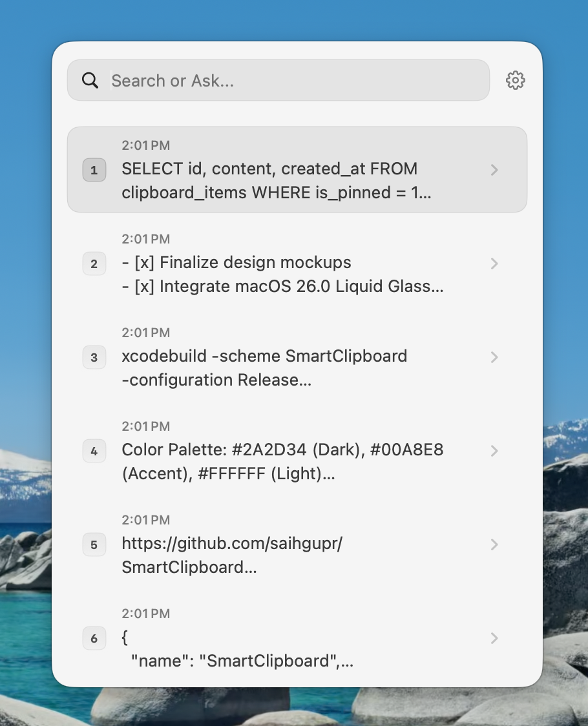Expand the github.com/saihgupr clip chevron
The width and height of the screenshot is (588, 726).
[x=494, y=544]
